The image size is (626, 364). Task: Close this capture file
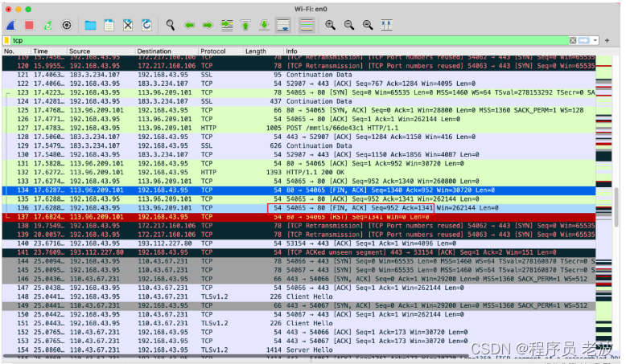point(128,26)
